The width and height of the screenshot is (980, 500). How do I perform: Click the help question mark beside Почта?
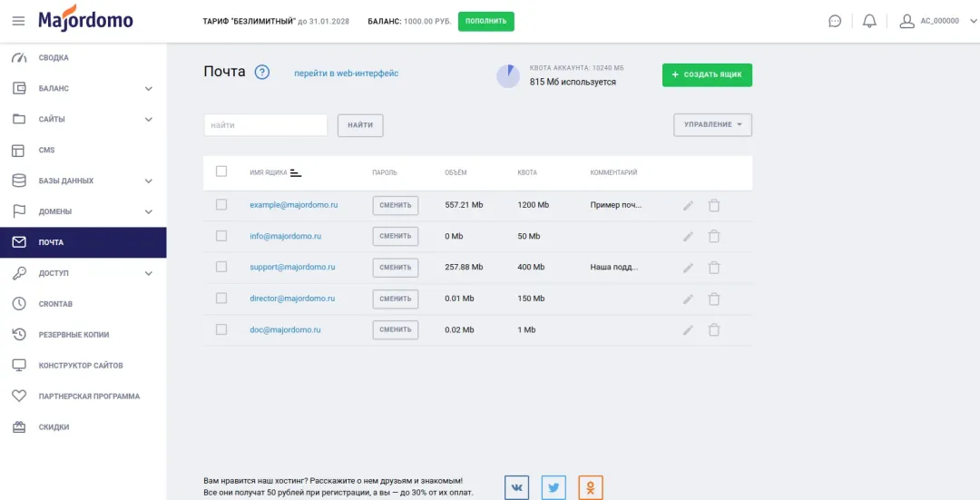coord(262,73)
